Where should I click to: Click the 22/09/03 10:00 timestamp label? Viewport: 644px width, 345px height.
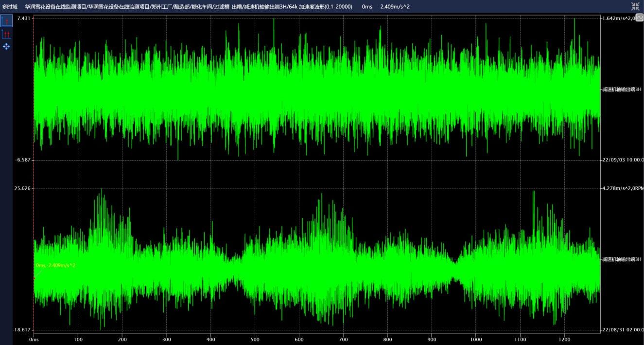pos(623,160)
